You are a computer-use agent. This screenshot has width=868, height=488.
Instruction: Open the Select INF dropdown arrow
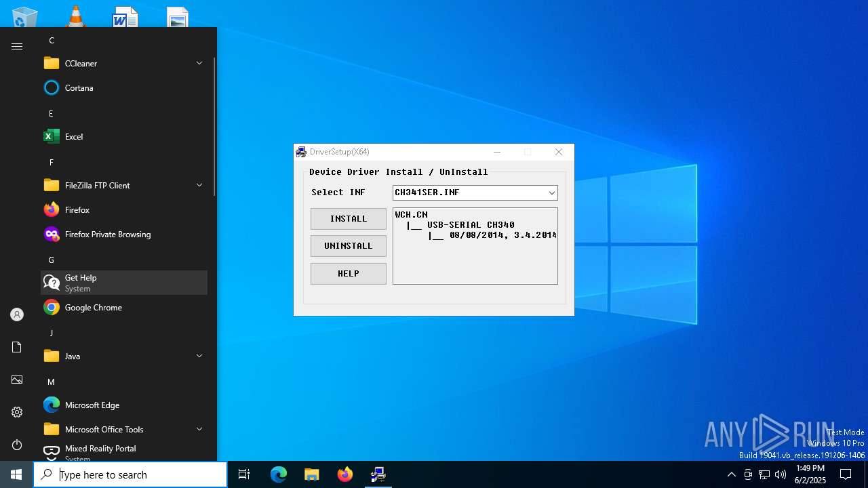551,192
